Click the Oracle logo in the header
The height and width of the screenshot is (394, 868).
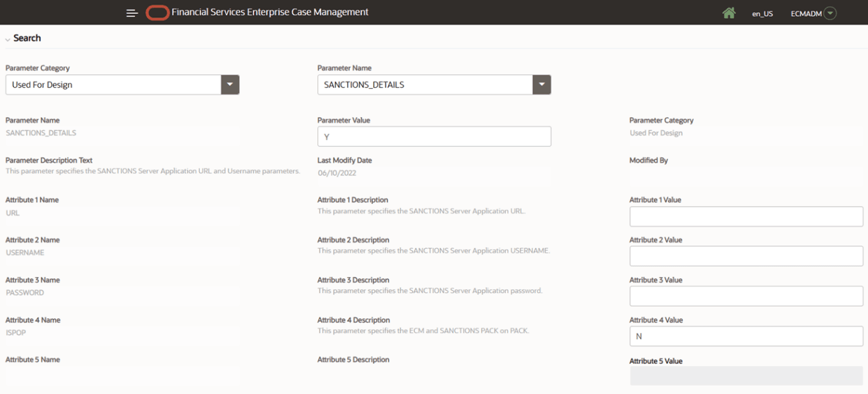(x=157, y=12)
